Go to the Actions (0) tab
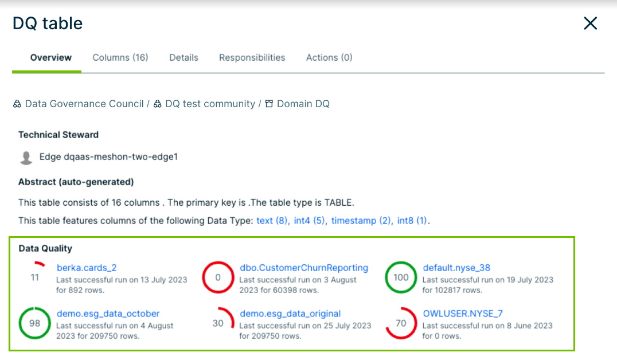617x364 pixels. [329, 57]
